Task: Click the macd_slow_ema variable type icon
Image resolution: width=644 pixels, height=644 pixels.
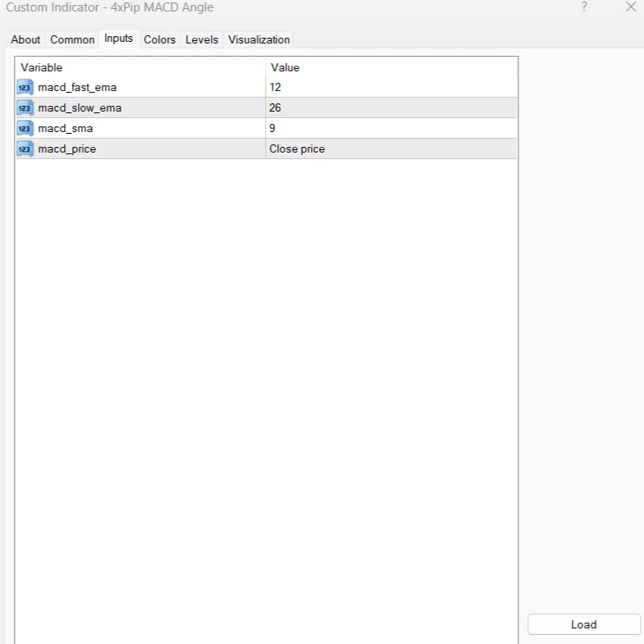Action: (25, 107)
